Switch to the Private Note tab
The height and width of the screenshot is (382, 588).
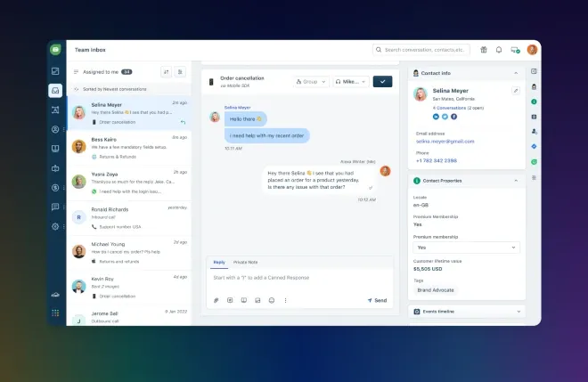[246, 262]
